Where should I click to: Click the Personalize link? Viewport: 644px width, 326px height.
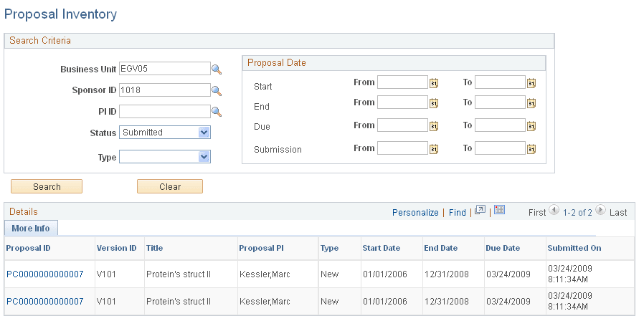pyautogui.click(x=415, y=213)
